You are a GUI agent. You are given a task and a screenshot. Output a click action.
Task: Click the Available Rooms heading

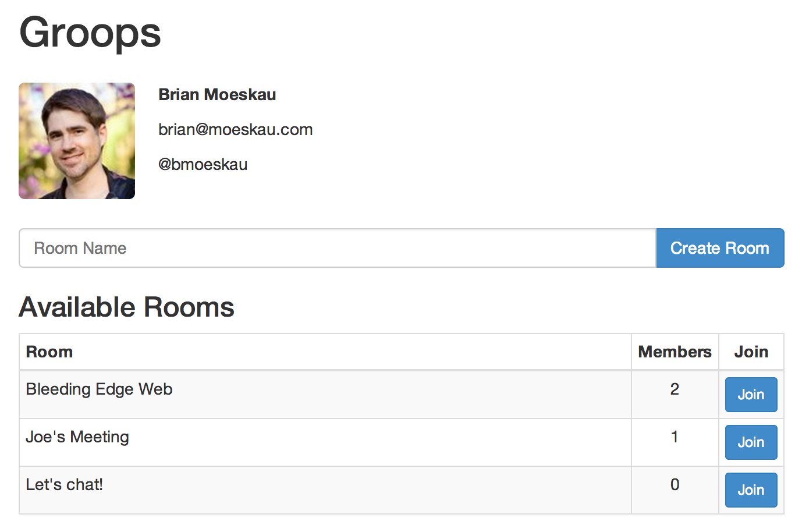point(126,307)
